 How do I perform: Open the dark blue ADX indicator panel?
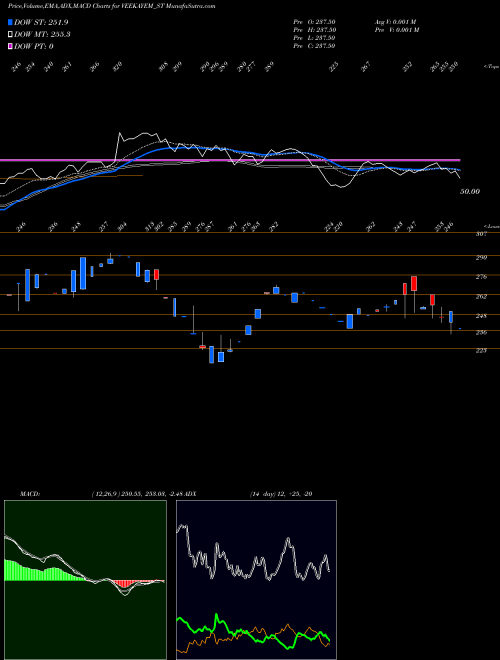click(x=256, y=580)
